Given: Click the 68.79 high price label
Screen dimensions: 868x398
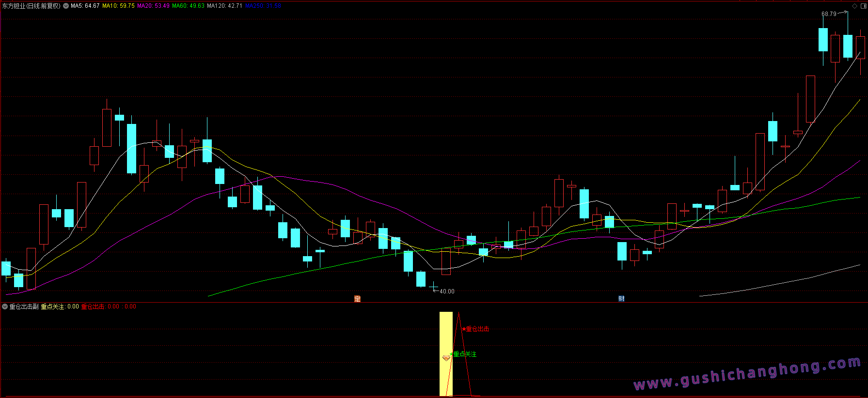Looking at the screenshot, I should pos(829,14).
